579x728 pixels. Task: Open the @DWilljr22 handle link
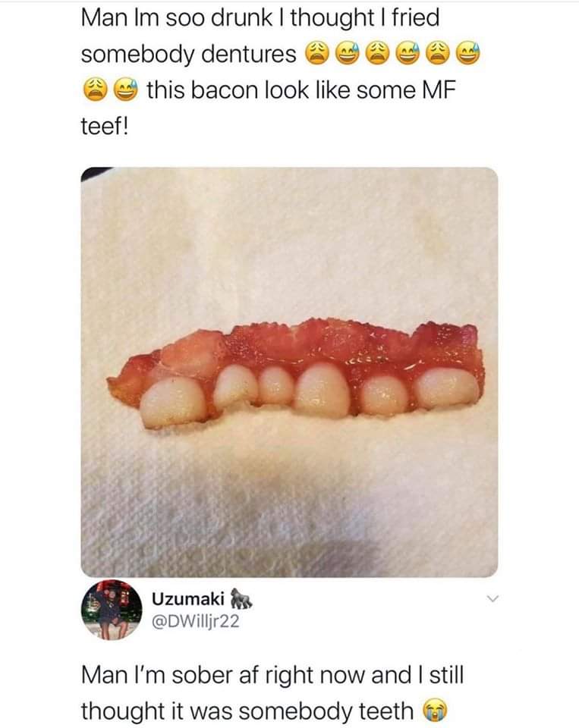click(195, 621)
